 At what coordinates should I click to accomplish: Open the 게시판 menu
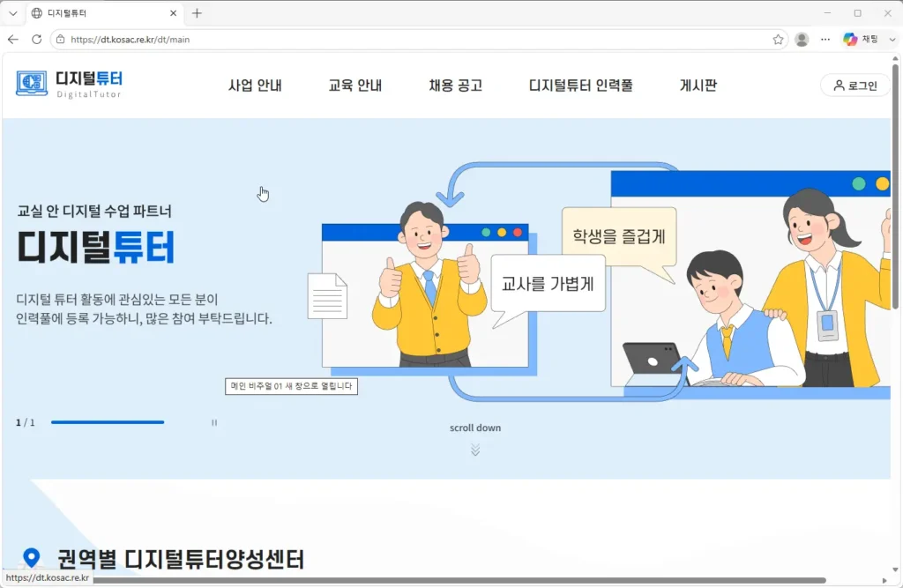tap(698, 86)
